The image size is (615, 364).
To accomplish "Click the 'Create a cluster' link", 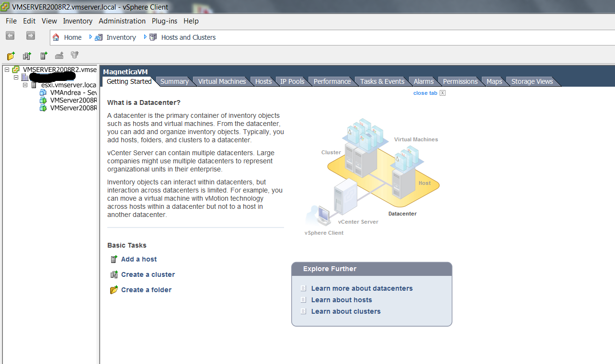I will 148,274.
